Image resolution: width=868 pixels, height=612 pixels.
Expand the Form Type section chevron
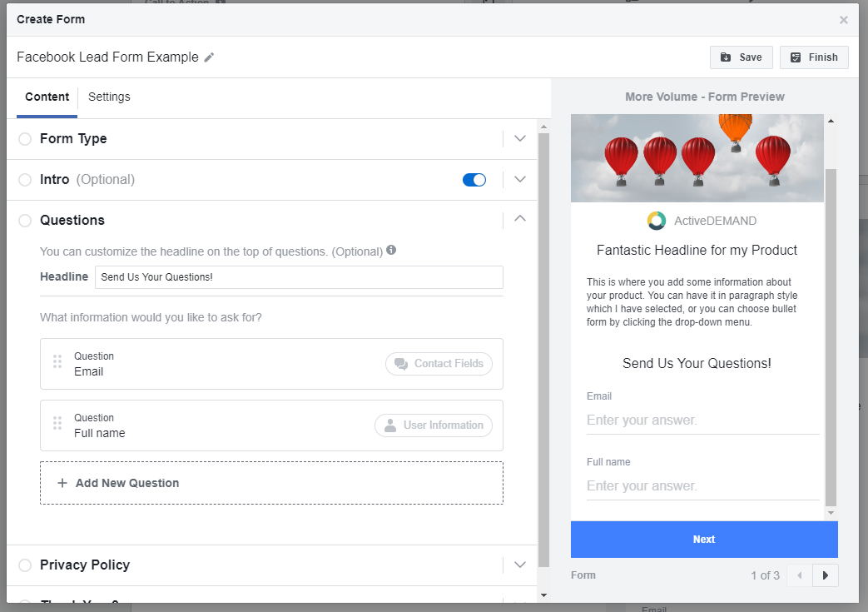point(520,138)
